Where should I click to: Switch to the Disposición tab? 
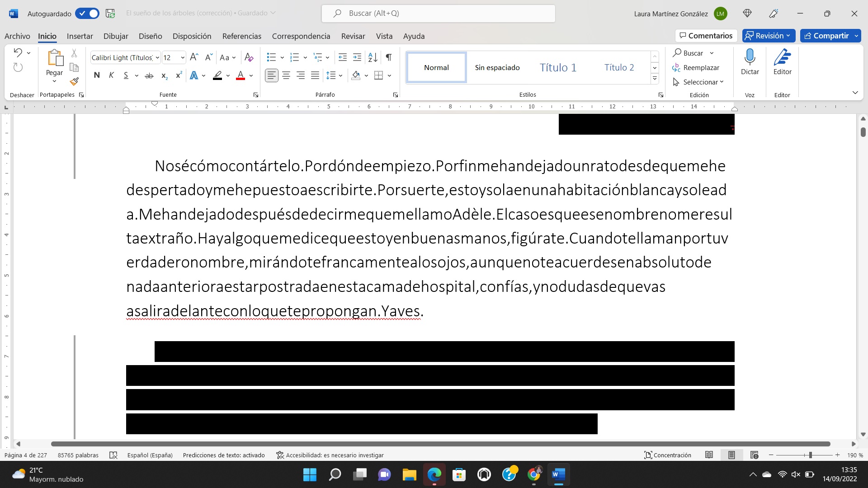[192, 36]
